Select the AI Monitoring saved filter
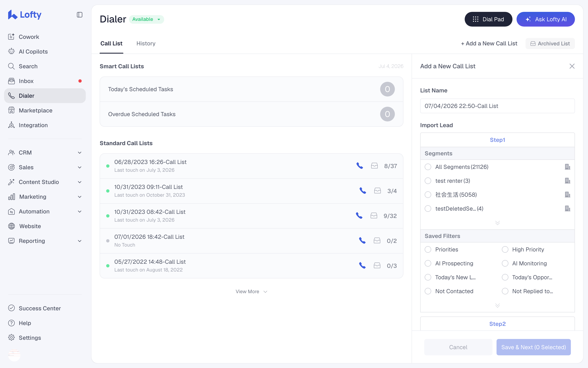 [x=505, y=263]
